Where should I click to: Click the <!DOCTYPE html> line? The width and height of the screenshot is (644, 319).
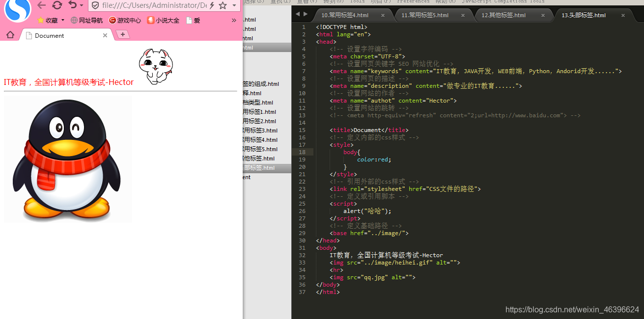tap(341, 27)
